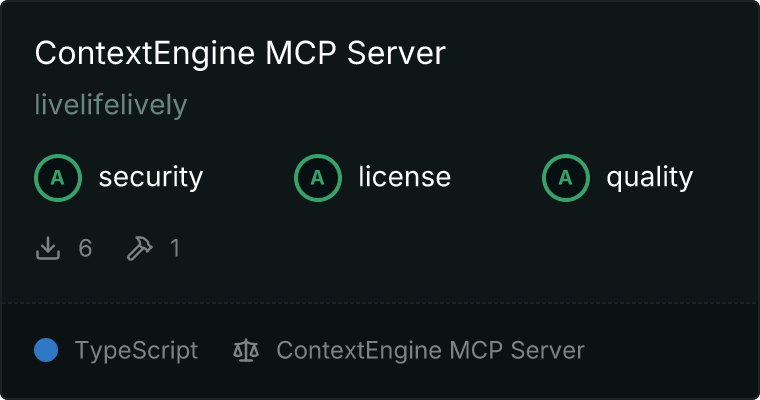Click the dashed divider line above the footer

(x=380, y=303)
